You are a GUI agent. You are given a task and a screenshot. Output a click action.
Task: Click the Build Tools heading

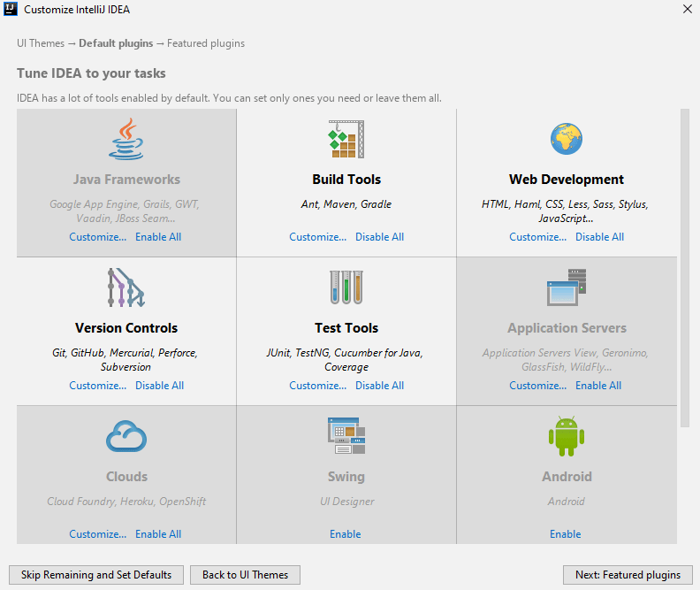click(x=346, y=180)
